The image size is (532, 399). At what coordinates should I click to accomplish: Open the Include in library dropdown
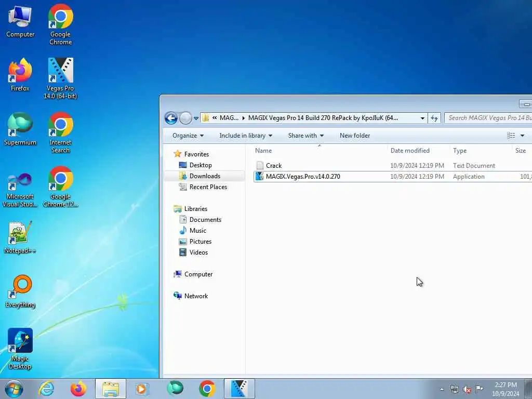click(246, 136)
